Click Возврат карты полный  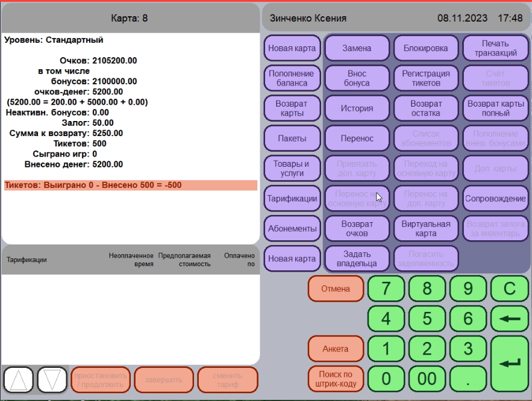pos(495,108)
